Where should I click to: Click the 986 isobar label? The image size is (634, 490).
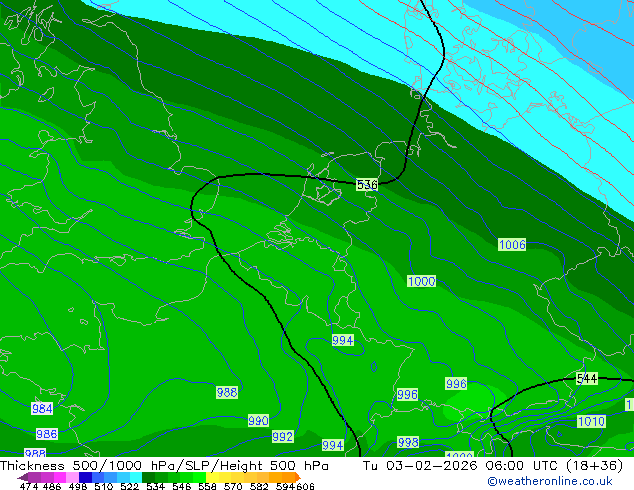coord(47,434)
